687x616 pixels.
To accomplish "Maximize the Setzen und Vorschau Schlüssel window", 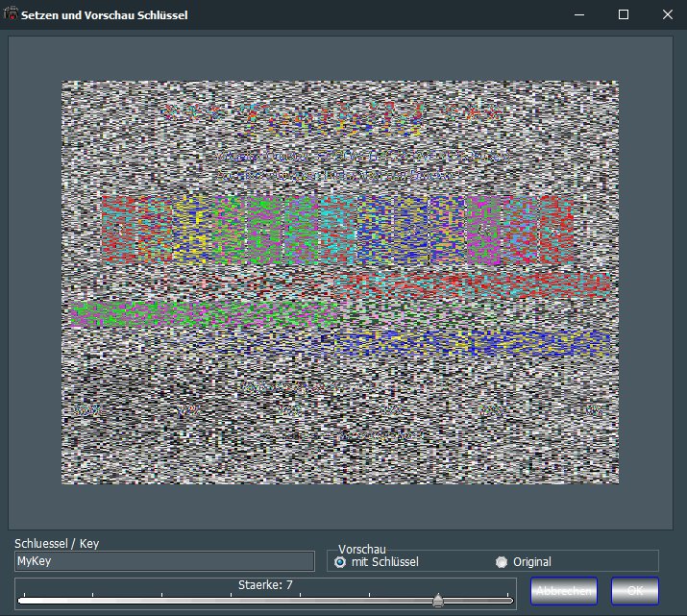I will click(x=623, y=15).
